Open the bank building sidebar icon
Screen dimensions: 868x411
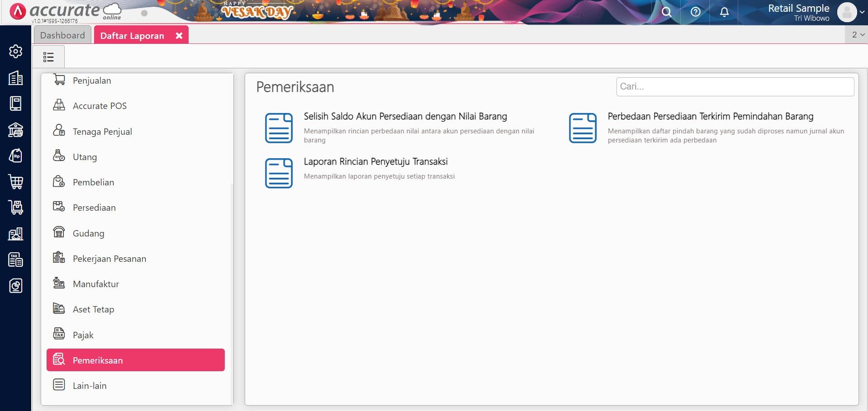15,130
